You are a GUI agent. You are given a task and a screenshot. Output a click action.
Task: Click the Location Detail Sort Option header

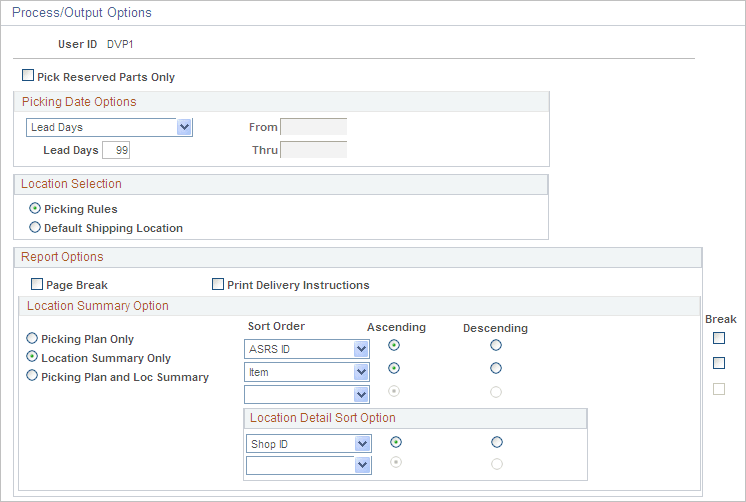coord(323,417)
